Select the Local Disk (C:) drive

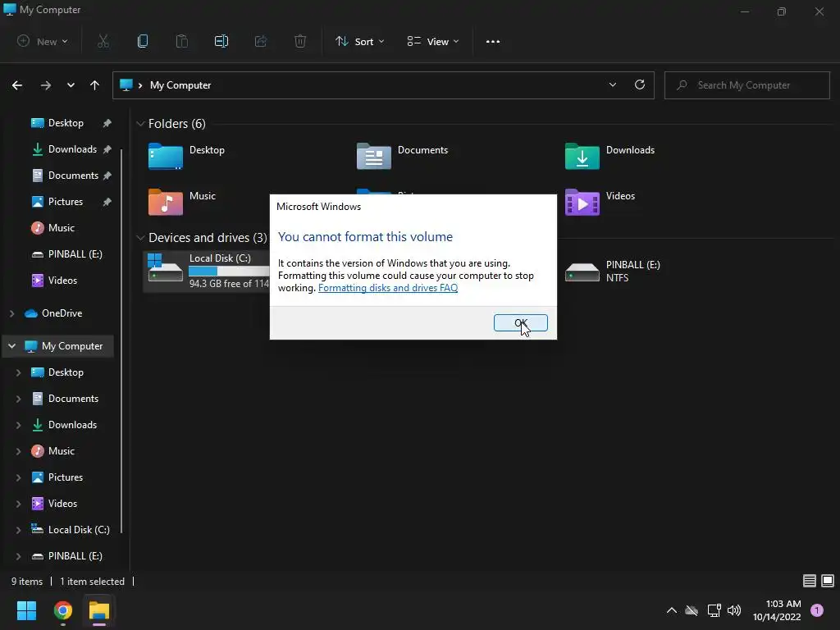(x=207, y=271)
